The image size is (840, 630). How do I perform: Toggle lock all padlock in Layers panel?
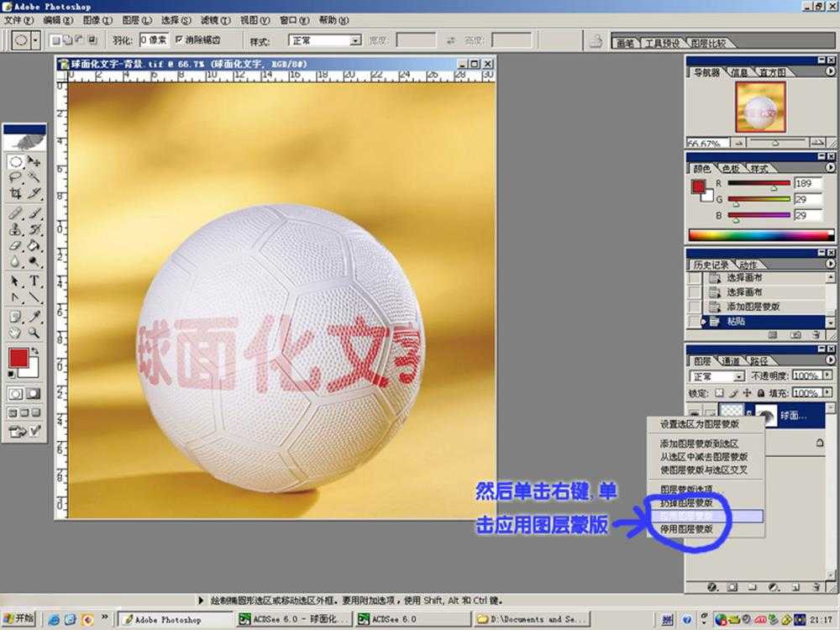click(x=761, y=392)
